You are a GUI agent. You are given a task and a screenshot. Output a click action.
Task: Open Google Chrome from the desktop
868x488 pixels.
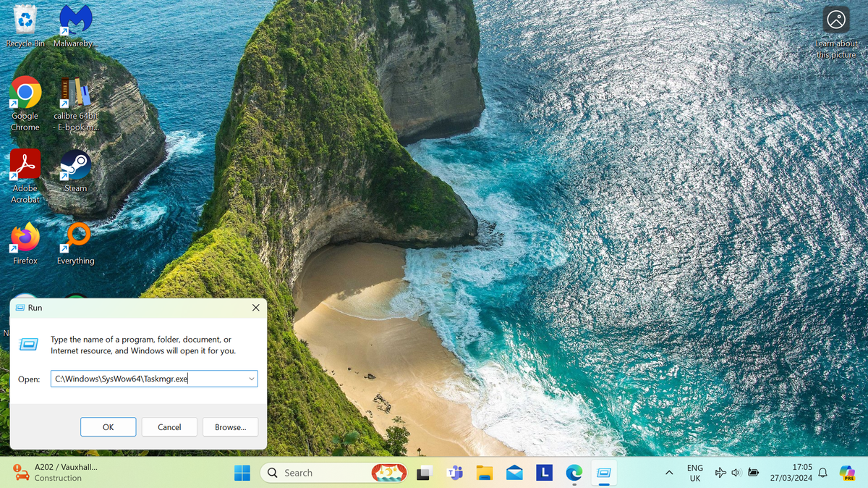[25, 92]
